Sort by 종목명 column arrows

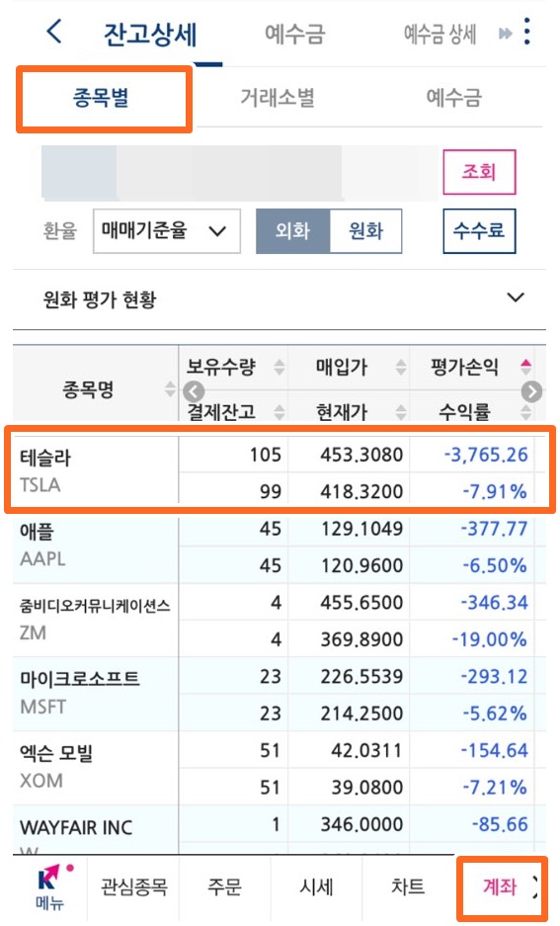coord(170,388)
